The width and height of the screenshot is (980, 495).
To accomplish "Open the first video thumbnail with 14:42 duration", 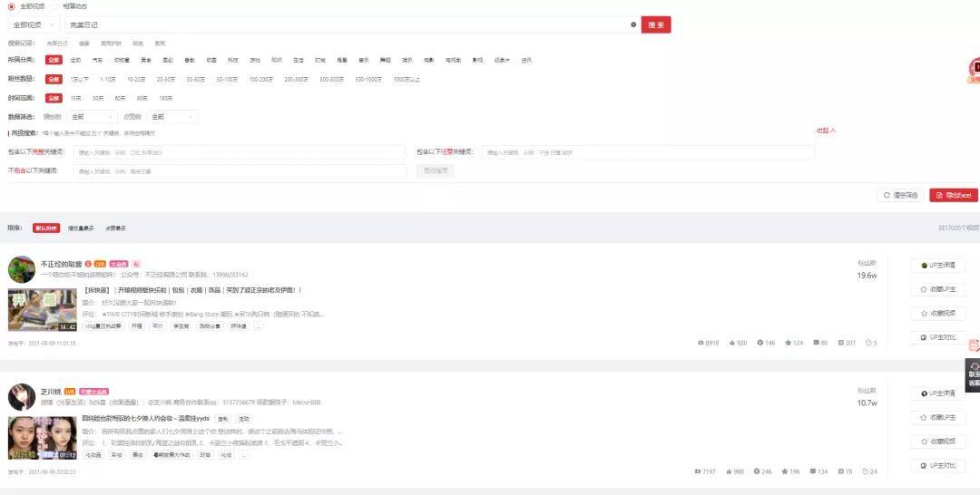I will [42, 310].
